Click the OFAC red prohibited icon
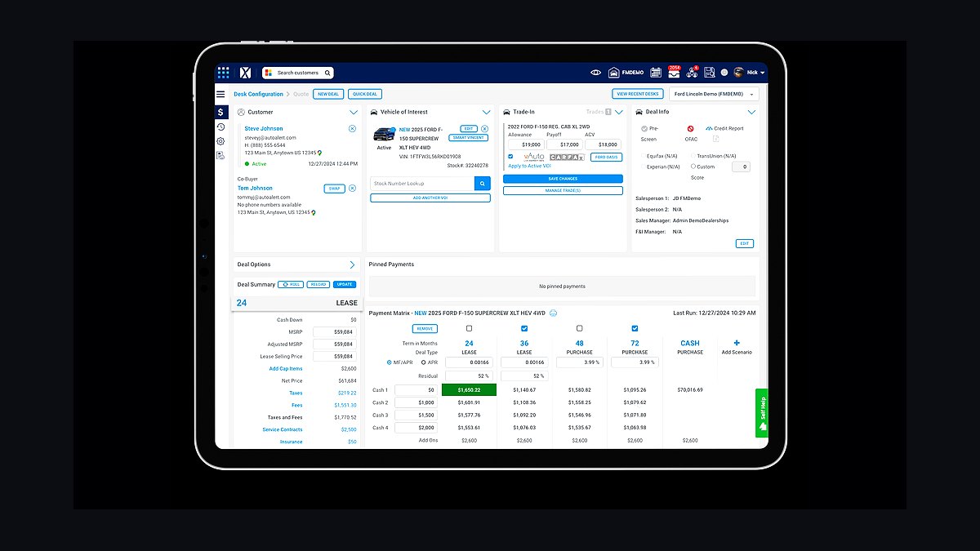This screenshot has height=551, width=980. [690, 128]
